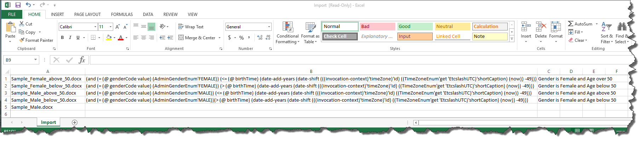Click the Insert Function fx icon
Screen dimensions: 644x142
click(x=82, y=60)
